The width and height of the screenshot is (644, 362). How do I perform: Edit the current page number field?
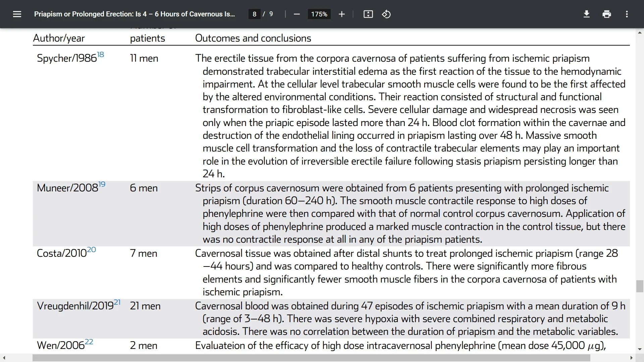pos(255,14)
